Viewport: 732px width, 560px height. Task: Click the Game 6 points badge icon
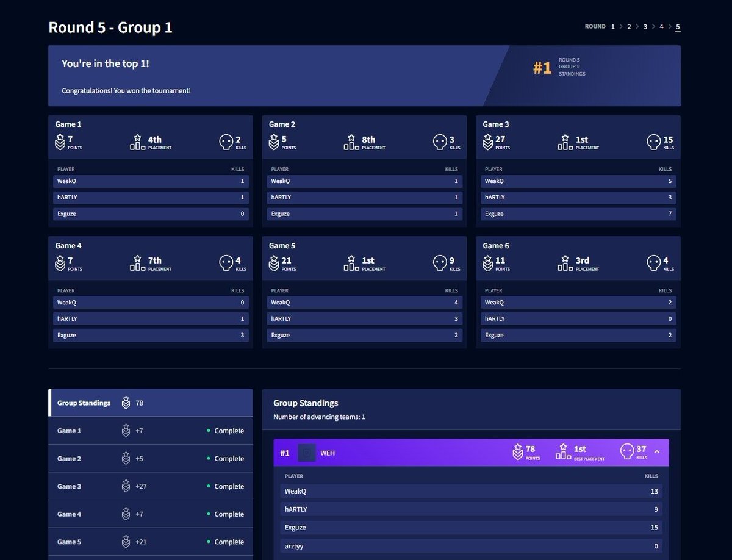(x=487, y=264)
